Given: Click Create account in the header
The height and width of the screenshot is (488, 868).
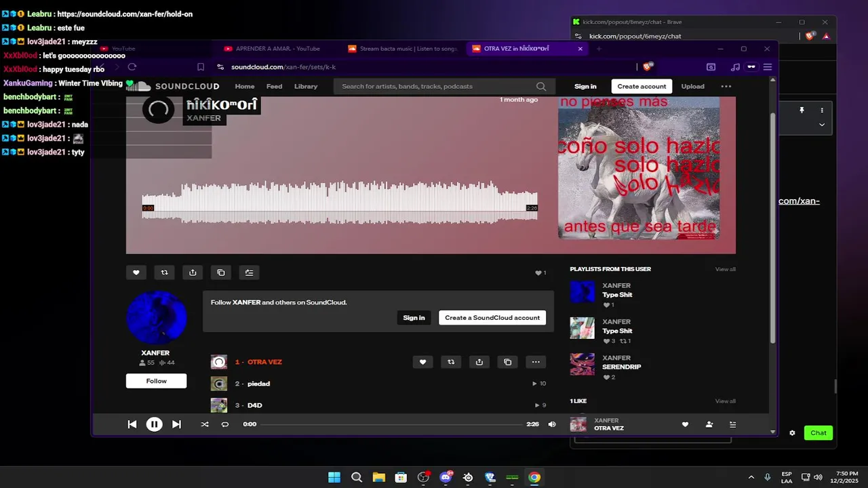Looking at the screenshot, I should point(642,86).
